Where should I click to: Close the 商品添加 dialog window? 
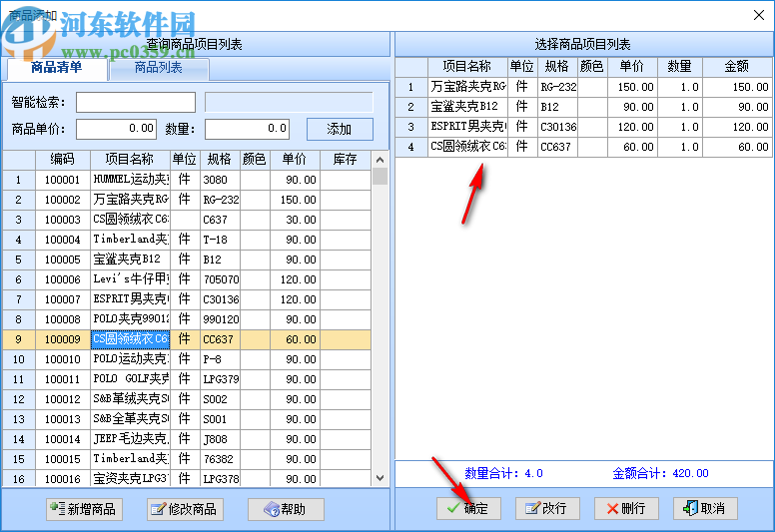coord(759,15)
